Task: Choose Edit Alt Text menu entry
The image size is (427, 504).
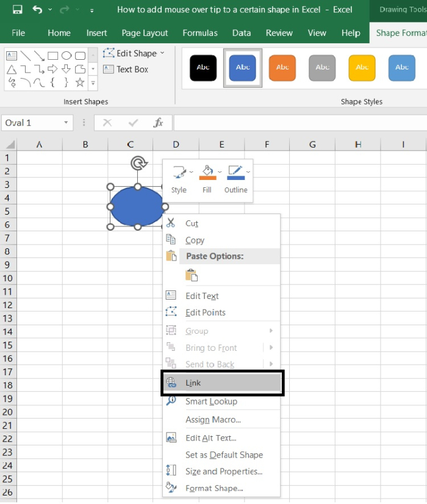Action: point(221,438)
